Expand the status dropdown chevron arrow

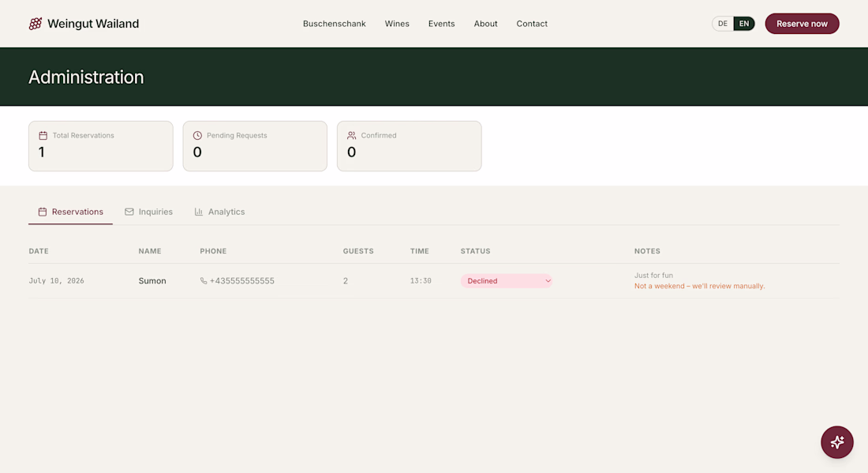548,281
